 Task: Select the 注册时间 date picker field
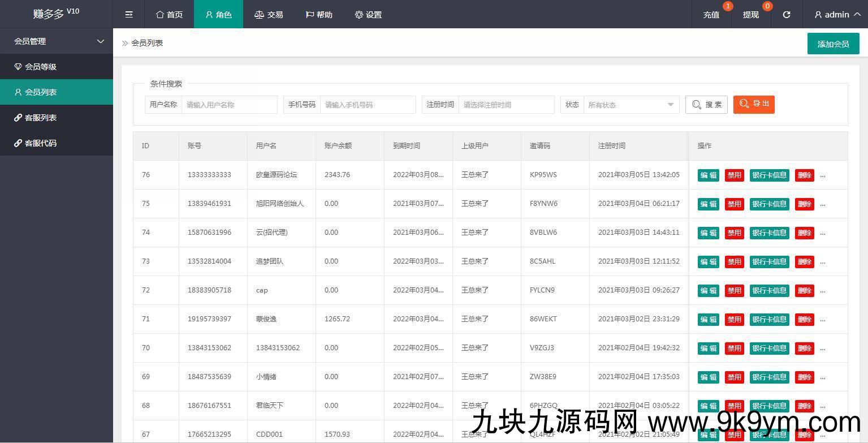click(x=506, y=105)
